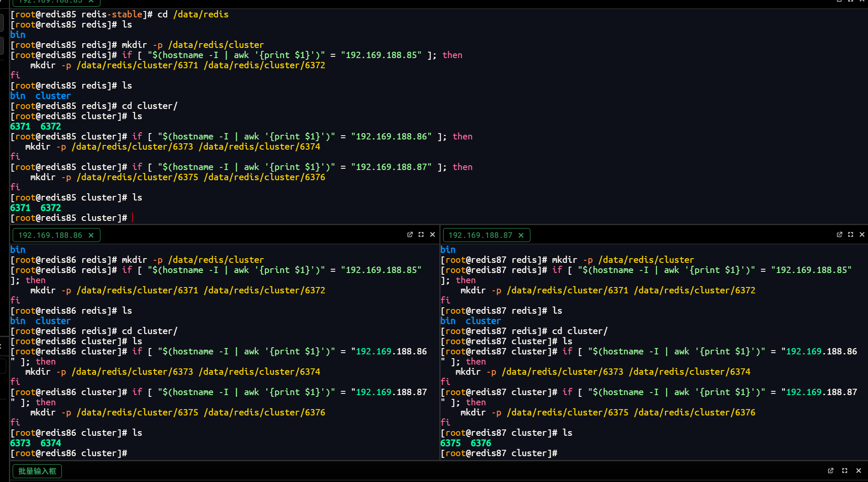Viewport: 868px width, 482px height.
Task: Click the cluster directory in redis86 ls output
Action: [x=53, y=321]
